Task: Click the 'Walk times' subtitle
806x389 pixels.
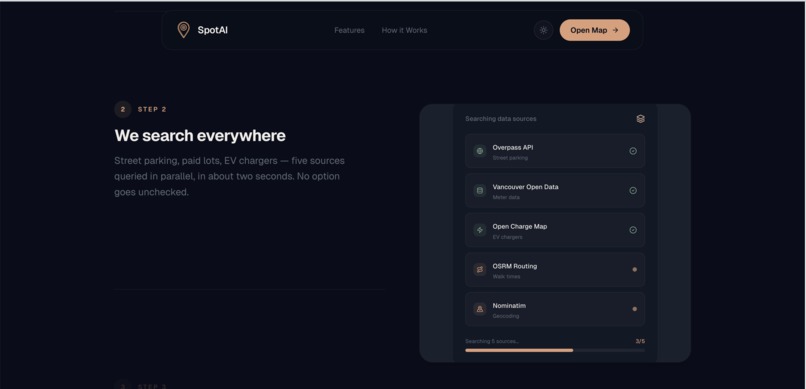Action: click(506, 276)
